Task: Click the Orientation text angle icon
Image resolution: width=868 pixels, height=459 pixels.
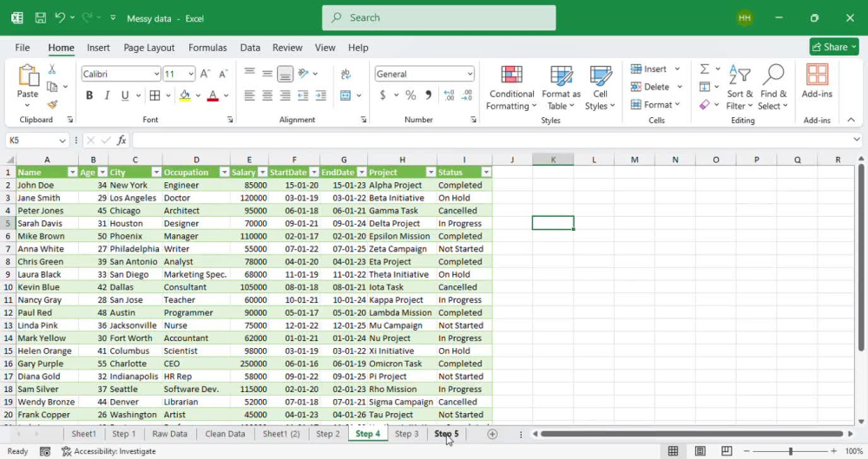Action: pyautogui.click(x=303, y=73)
